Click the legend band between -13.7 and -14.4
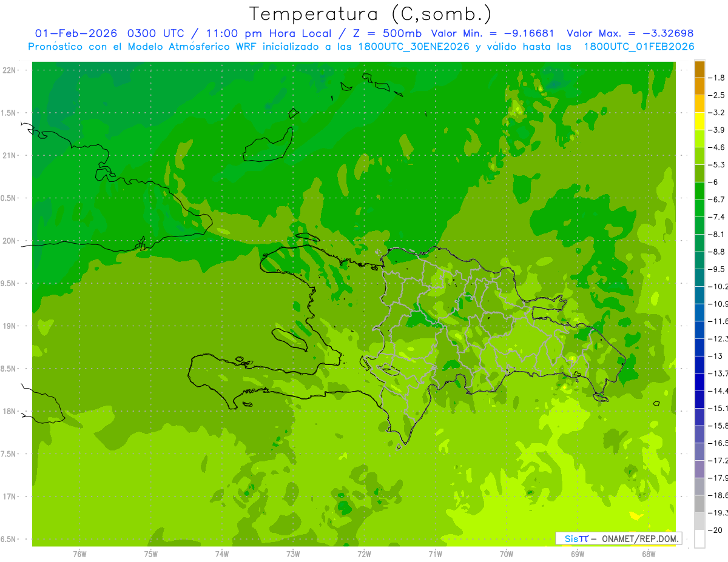 pyautogui.click(x=699, y=382)
